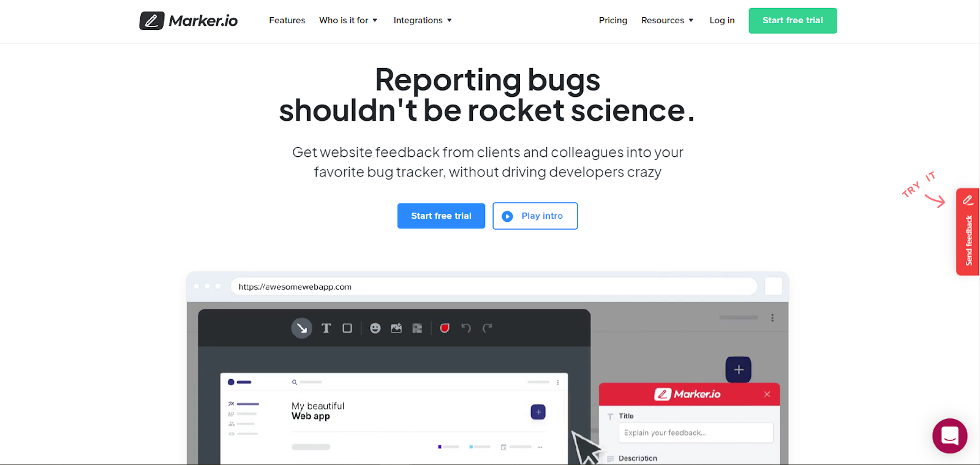Click the My beautiful Web app heading
980x465 pixels.
(318, 411)
